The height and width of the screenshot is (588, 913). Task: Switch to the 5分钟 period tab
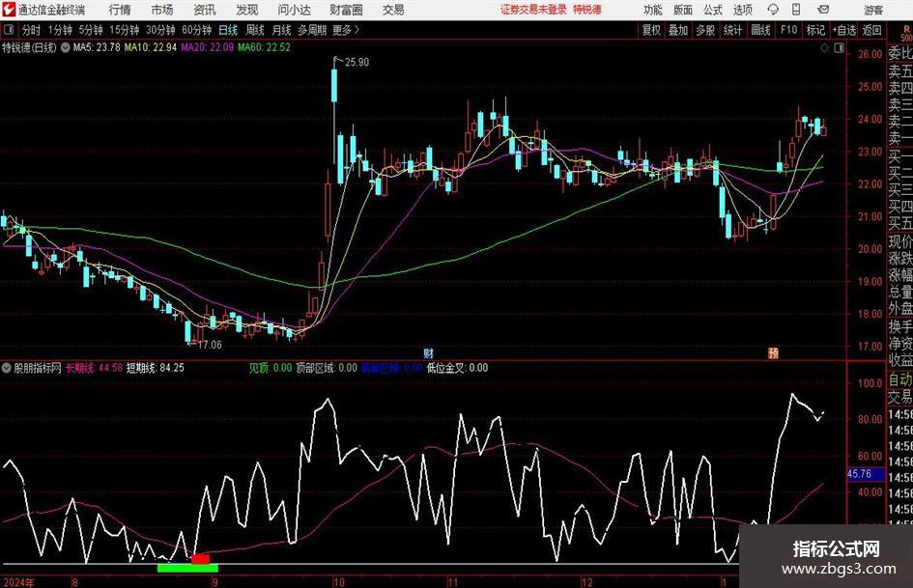(91, 30)
